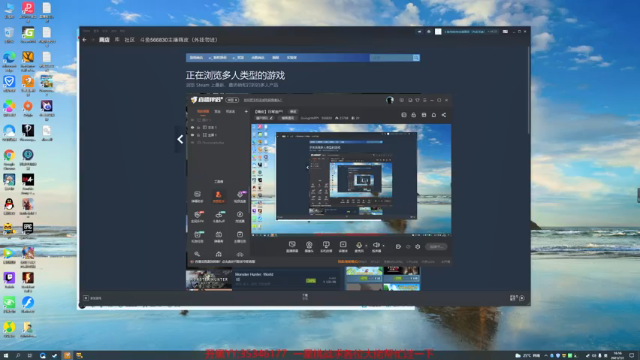Click the taskbar search icon
640x360 pixels.
(18, 356)
